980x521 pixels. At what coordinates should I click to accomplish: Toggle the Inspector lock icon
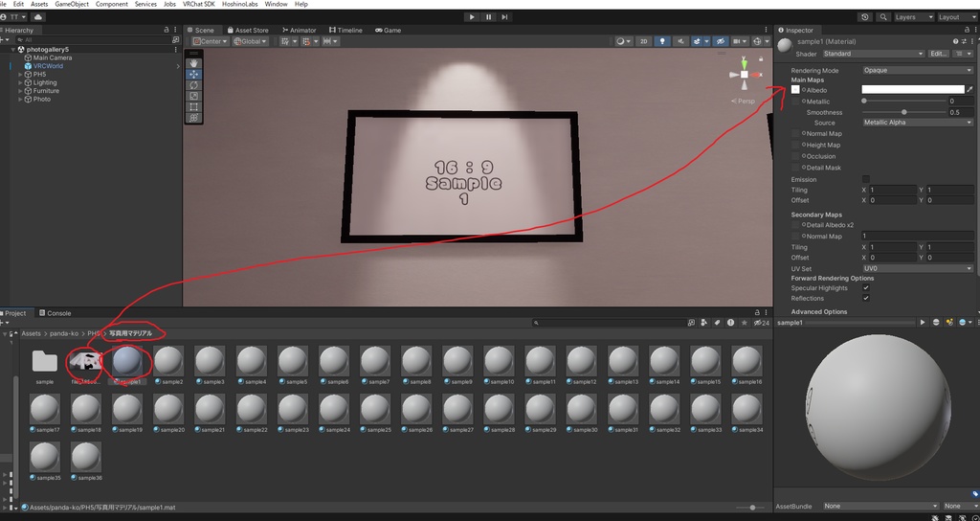click(x=965, y=30)
